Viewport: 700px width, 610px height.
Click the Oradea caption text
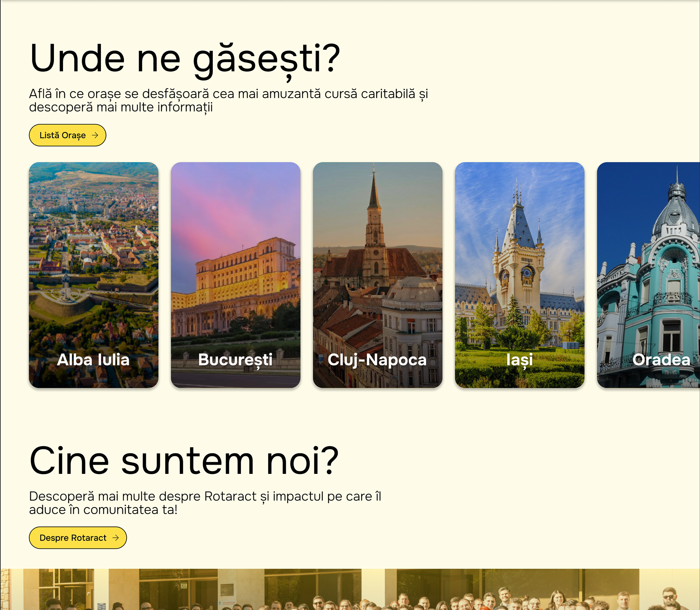tap(661, 360)
